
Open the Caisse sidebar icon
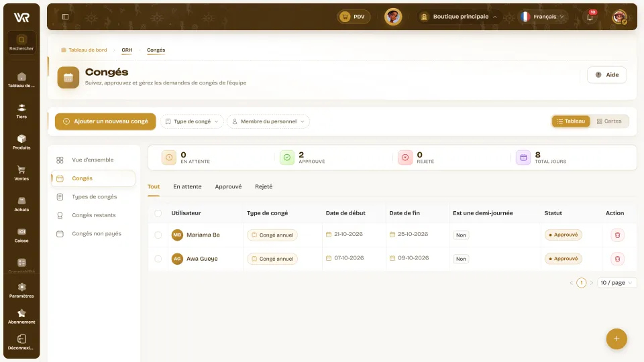[21, 231]
